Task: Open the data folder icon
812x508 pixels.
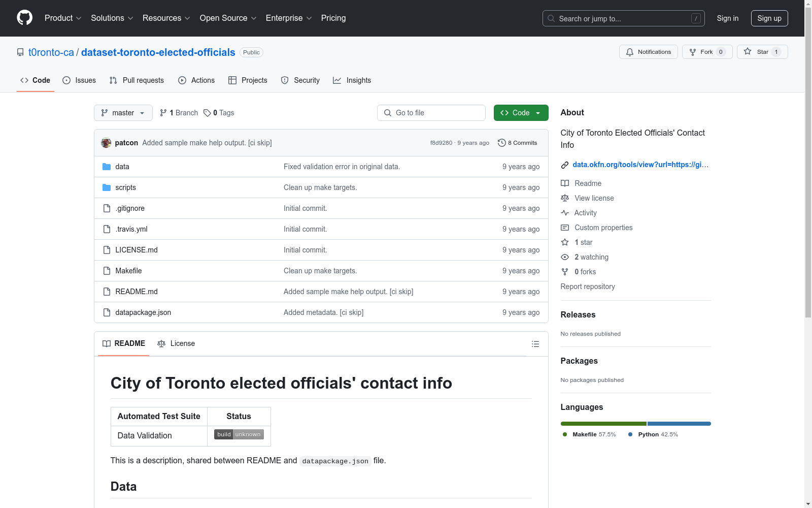Action: [107, 167]
